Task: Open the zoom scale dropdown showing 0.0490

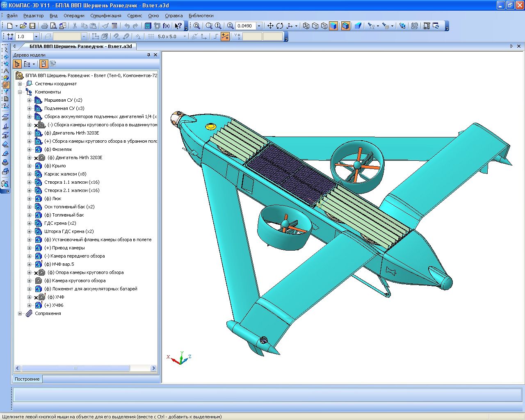Action: (x=259, y=26)
